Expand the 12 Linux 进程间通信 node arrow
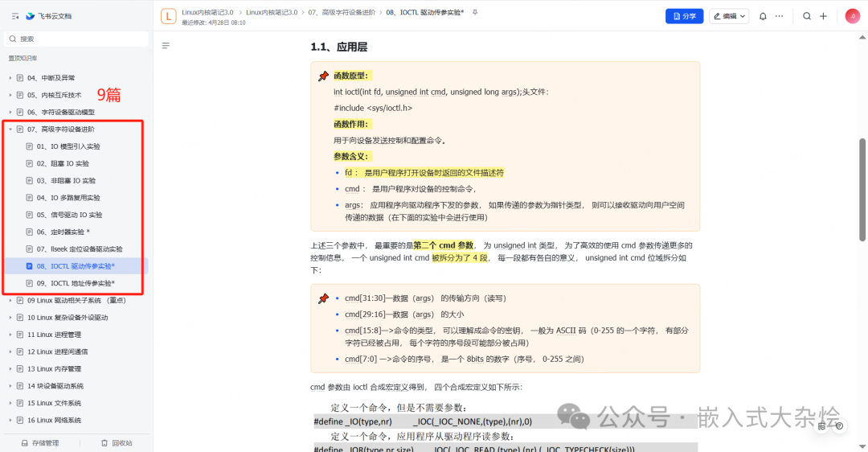Viewport: 868px width, 452px height. tap(10, 352)
